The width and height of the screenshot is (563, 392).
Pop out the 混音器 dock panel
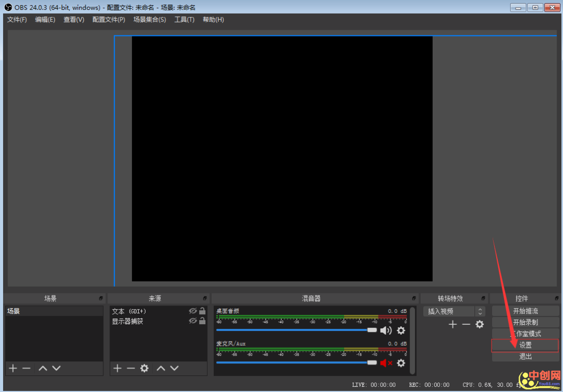pos(414,299)
